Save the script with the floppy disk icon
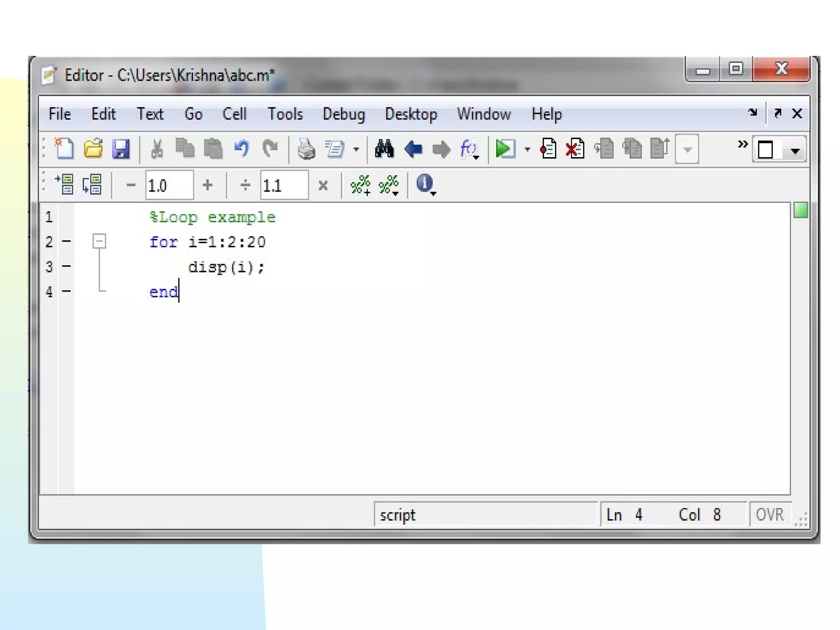The image size is (840, 630). [121, 149]
